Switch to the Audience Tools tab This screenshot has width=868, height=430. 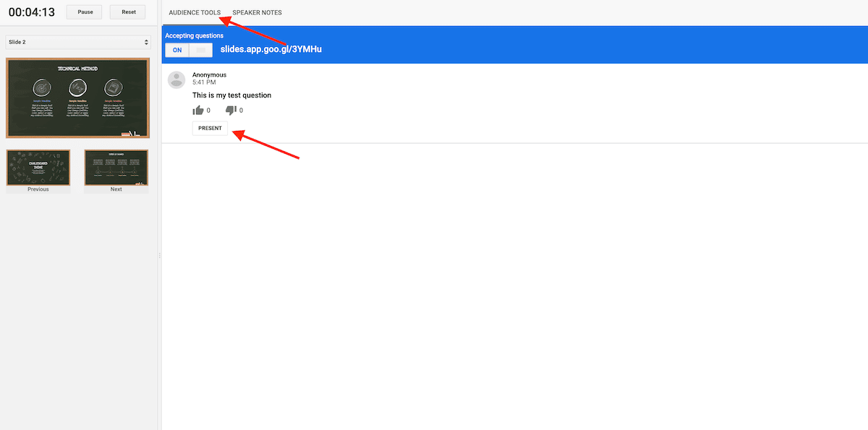coord(195,13)
